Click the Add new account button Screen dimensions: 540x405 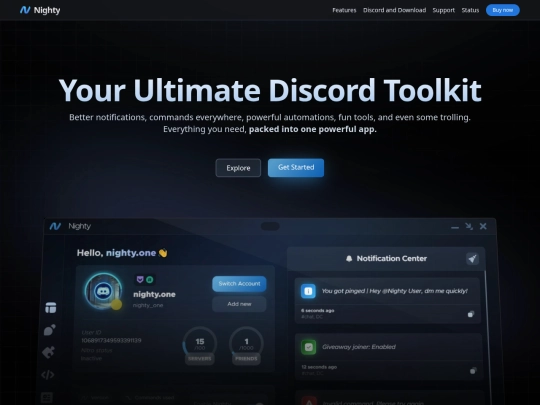[239, 304]
